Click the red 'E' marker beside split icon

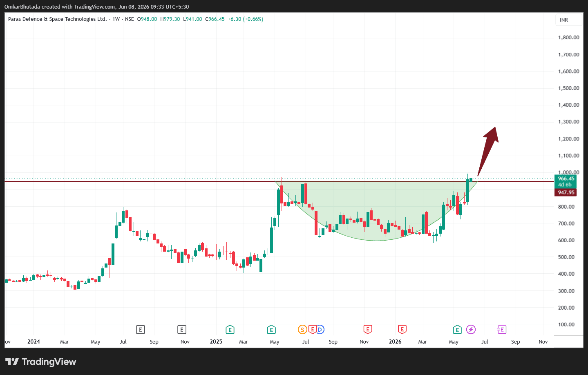(x=313, y=330)
